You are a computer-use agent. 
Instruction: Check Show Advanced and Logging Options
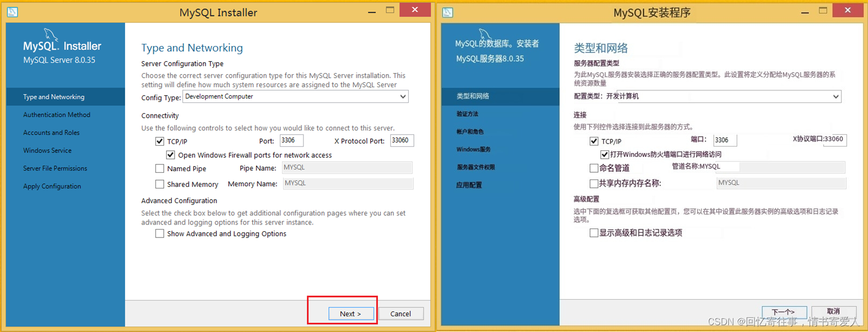tap(160, 234)
